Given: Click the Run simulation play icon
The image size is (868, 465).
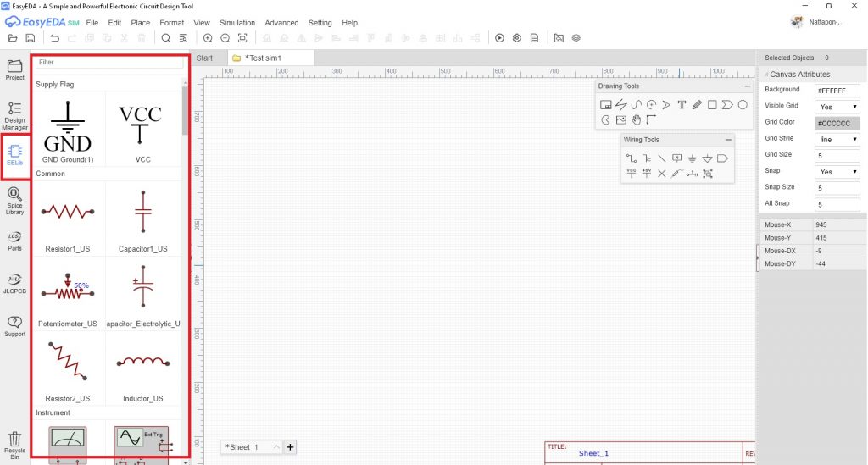Looking at the screenshot, I should pos(499,38).
